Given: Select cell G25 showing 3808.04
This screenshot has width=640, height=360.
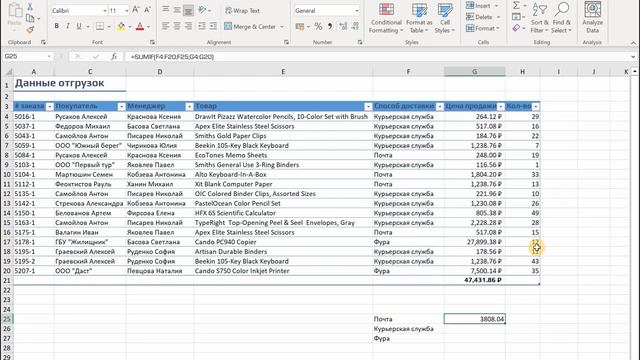Looking at the screenshot, I should pos(474,319).
